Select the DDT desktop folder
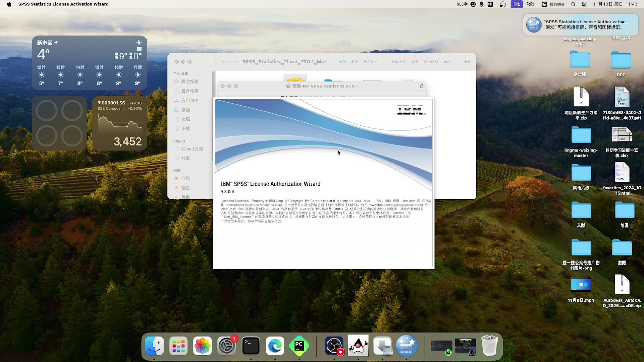644x362 pixels. coord(621,64)
